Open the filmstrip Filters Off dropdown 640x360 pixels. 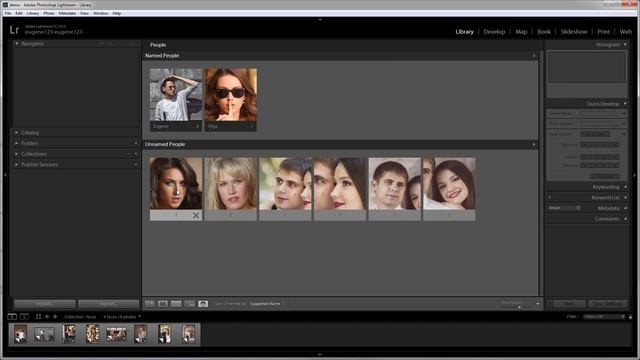tap(604, 317)
